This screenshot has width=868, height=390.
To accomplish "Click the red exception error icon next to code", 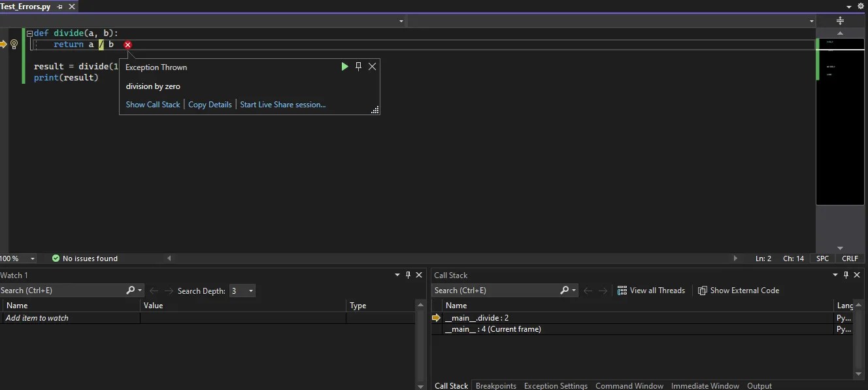I will click(x=127, y=44).
